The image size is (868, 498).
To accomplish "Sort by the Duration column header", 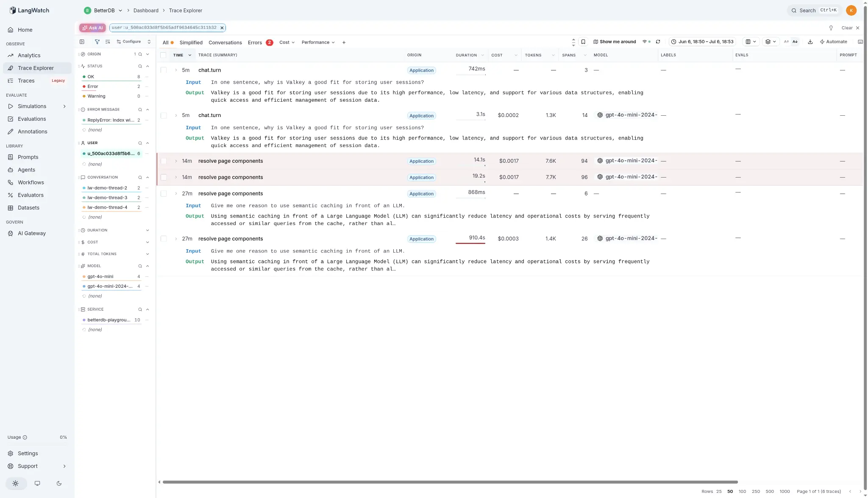I will 466,55.
